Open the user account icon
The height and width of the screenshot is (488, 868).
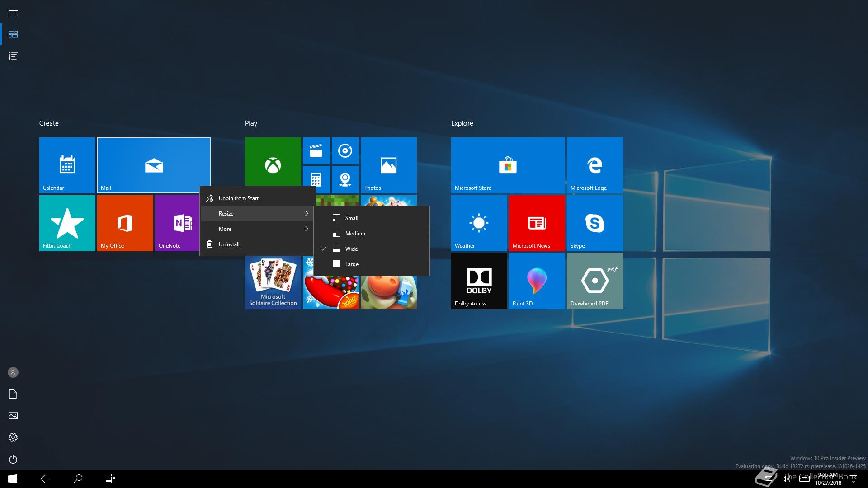(x=13, y=372)
